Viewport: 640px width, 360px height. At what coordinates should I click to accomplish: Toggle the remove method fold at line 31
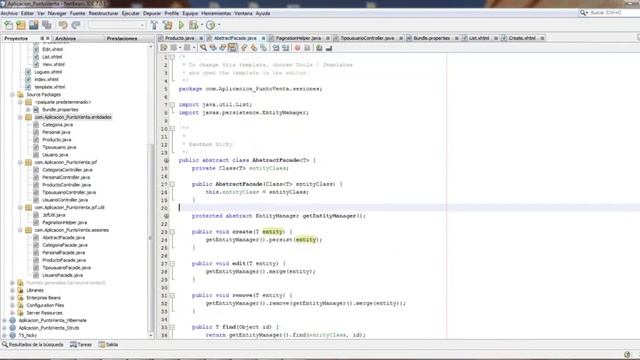172,296
